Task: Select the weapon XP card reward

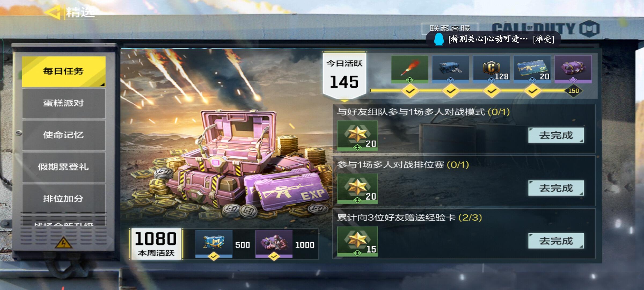Action: pos(532,69)
